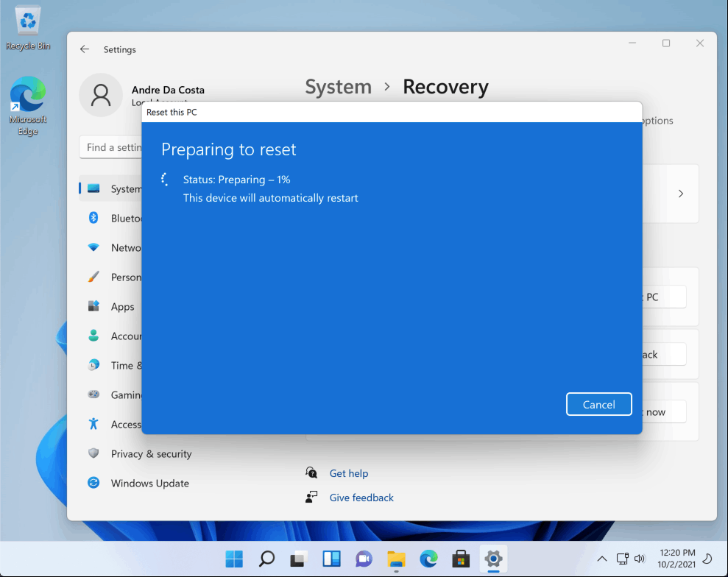Open the Gaming controller icon
728x577 pixels.
pos(93,394)
